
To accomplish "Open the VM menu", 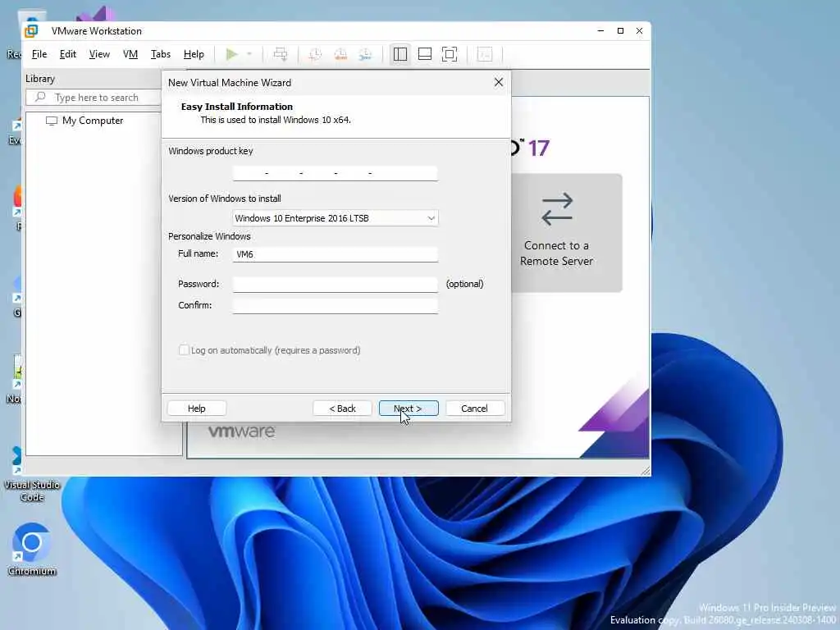I will (x=130, y=54).
